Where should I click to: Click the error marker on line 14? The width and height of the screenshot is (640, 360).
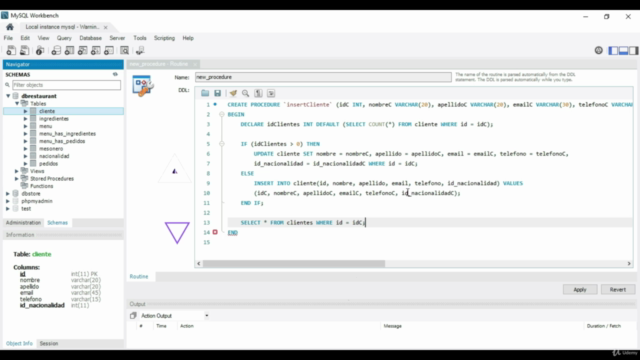pos(215,232)
